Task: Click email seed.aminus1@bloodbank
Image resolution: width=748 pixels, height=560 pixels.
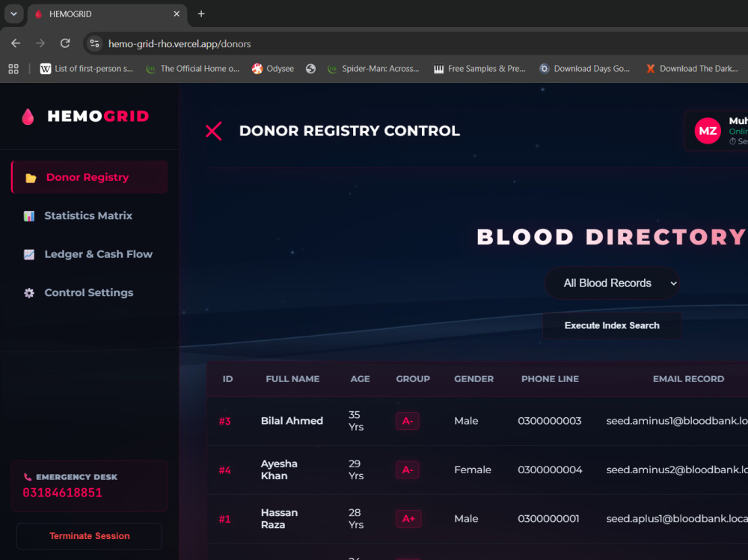Action: tap(676, 421)
